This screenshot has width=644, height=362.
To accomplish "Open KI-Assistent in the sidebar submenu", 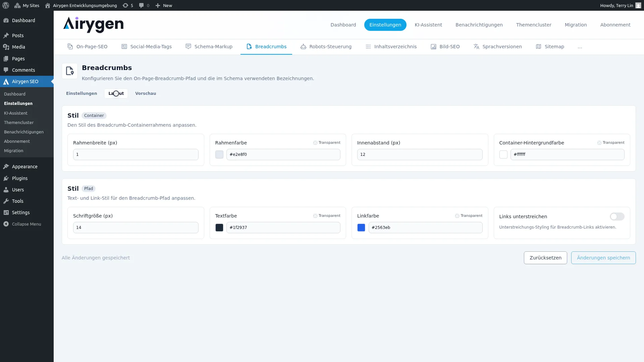I will 16,113.
